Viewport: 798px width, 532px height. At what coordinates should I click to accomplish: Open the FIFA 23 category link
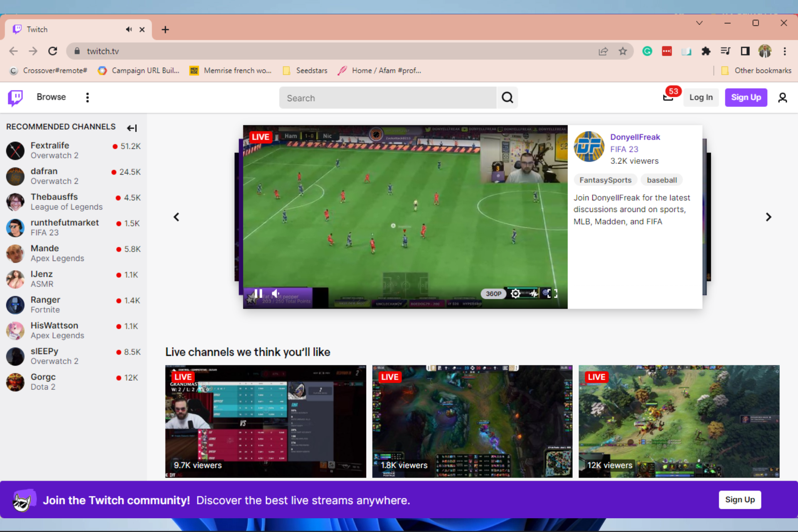coord(624,149)
